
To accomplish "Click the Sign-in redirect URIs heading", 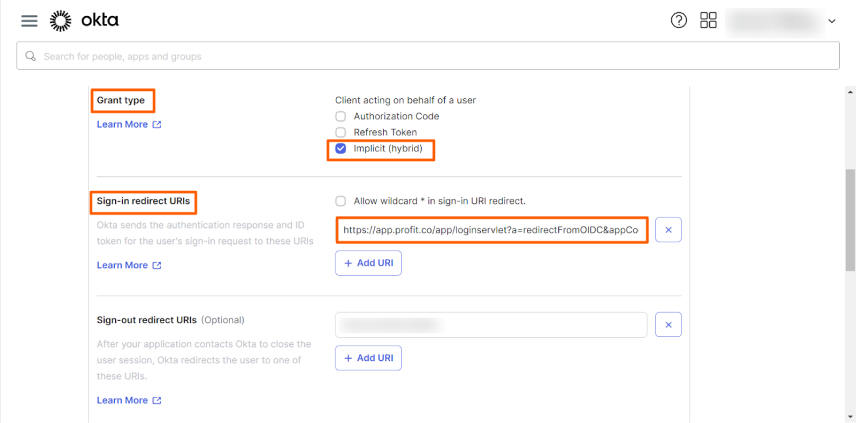I will 143,201.
